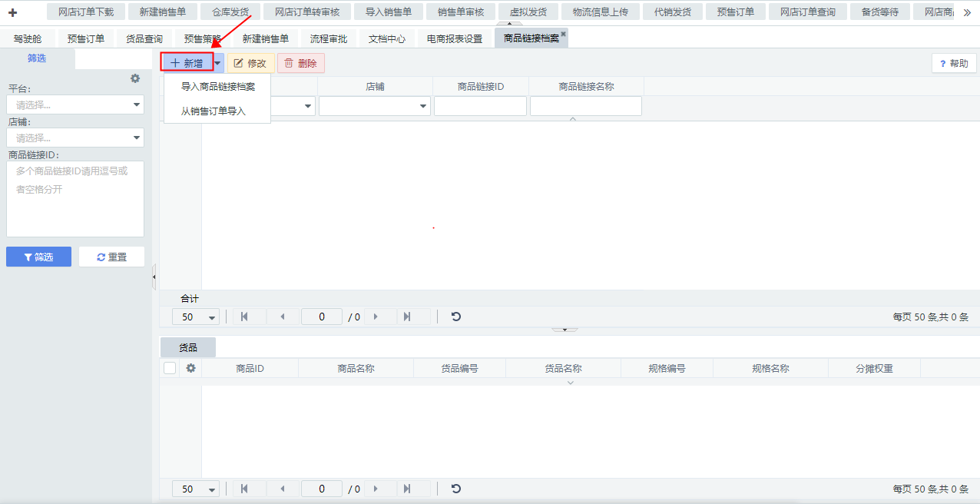Open the 平台 dropdown in the filter panel

[75, 104]
